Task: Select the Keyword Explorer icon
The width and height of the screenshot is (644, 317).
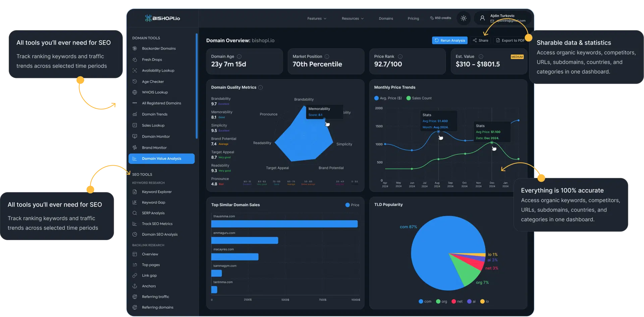Action: click(135, 192)
